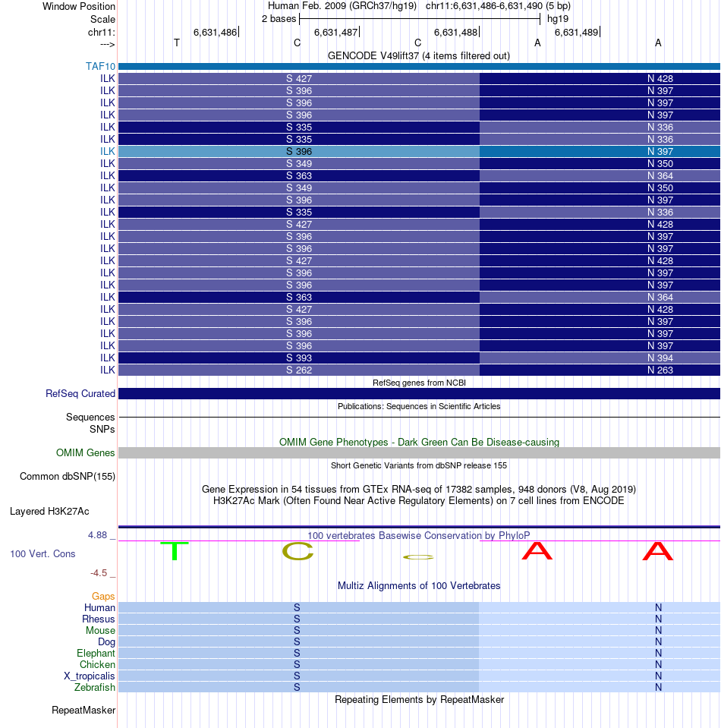Viewport: 721px width, 728px height.
Task: Select the X_tropicalis species label
Action: pos(89,676)
